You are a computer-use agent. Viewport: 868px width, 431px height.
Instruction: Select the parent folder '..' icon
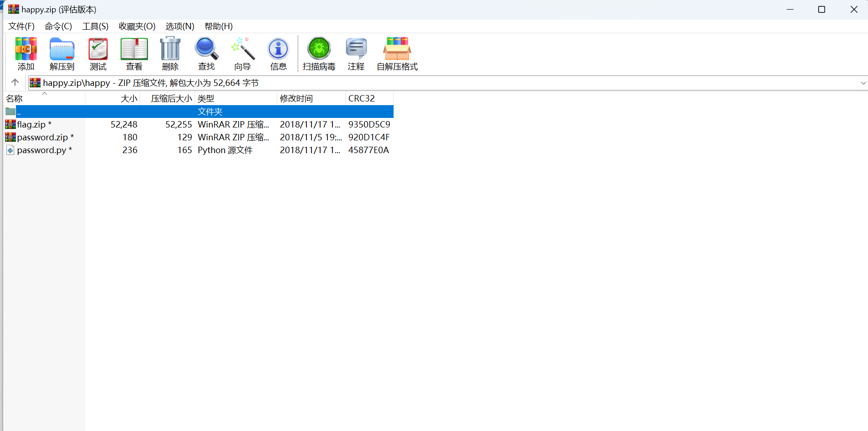coord(11,112)
